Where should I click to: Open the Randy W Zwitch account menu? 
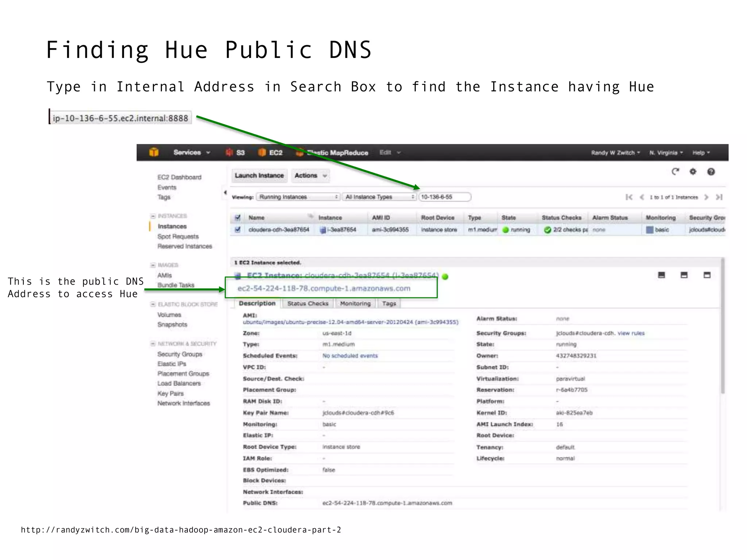coord(615,153)
